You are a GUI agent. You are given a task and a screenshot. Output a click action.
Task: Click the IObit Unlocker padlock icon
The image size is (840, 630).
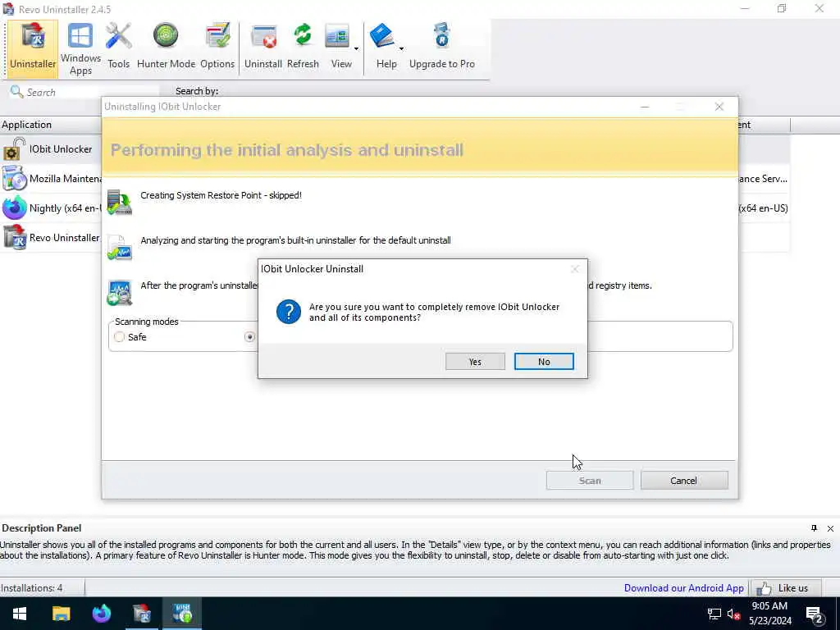pos(14,149)
